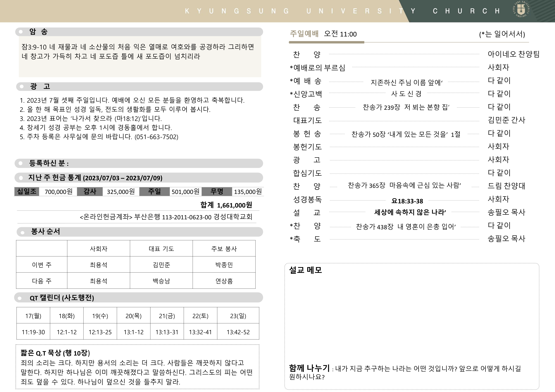555x392 pixels.
Task: Click the QT 캘린더 (사도행전) header
Action: [x=138, y=298]
